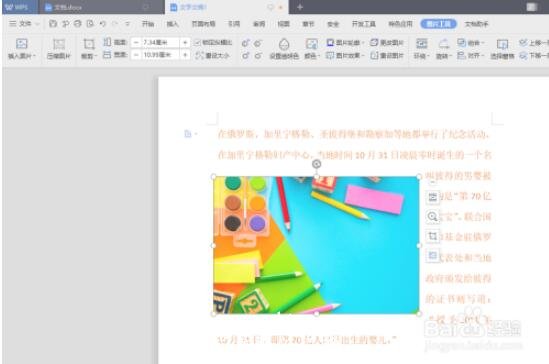Click the colorful stationery picture in document
This screenshot has height=364, width=549.
click(x=316, y=245)
